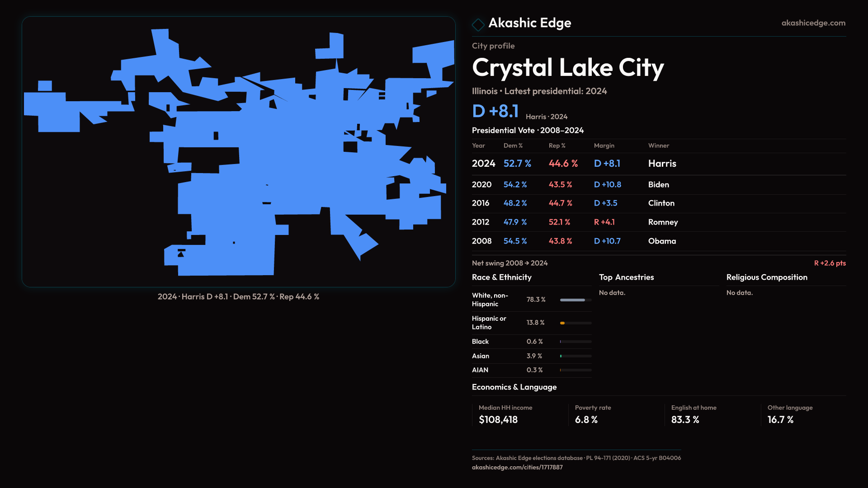Screen dimensions: 868x488
Task: Open akashicedge.com/cities/1717887 source URL
Action: tap(517, 467)
